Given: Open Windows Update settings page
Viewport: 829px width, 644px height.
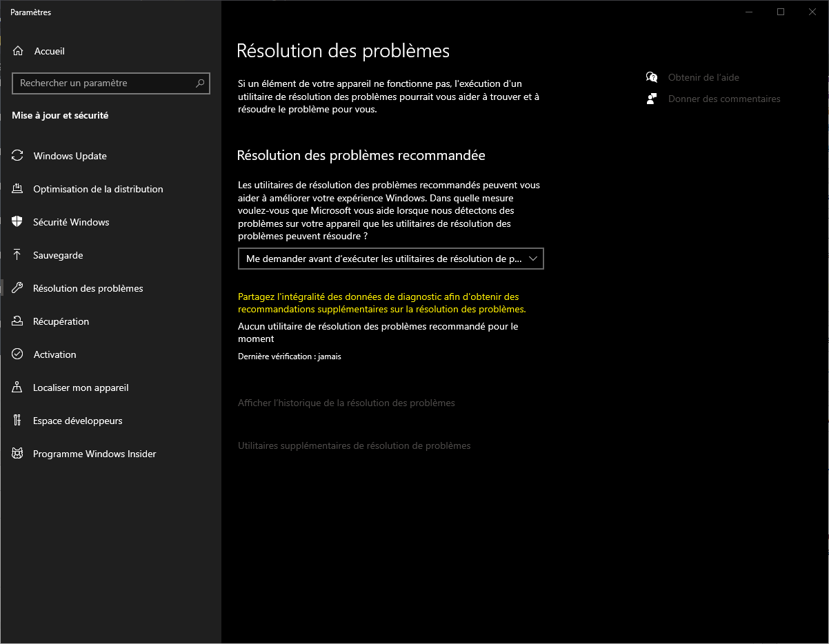Looking at the screenshot, I should point(70,156).
